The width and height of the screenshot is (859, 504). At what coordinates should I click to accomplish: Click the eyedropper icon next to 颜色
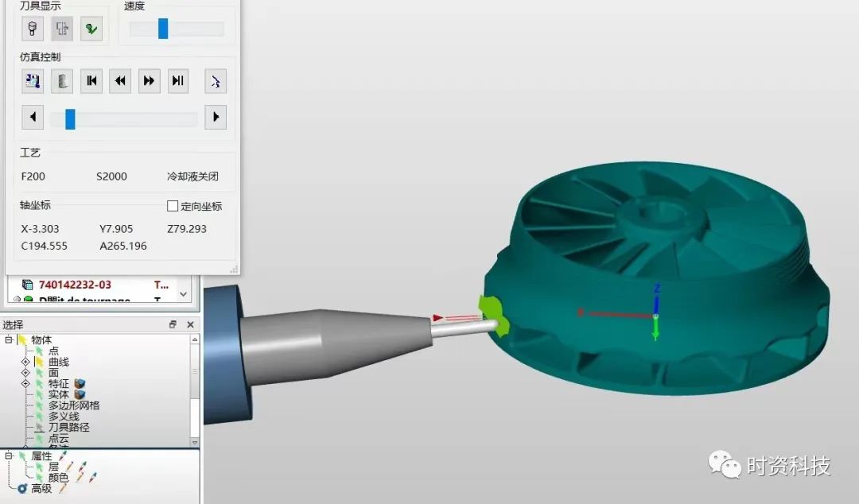click(x=93, y=477)
